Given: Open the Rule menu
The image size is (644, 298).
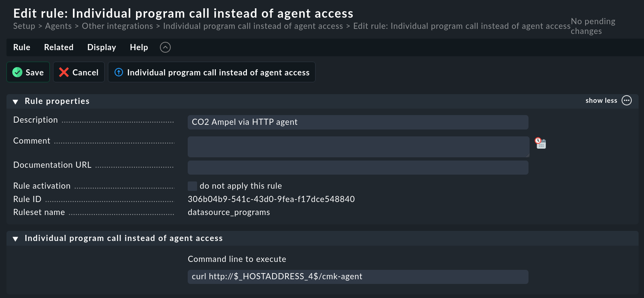Looking at the screenshot, I should (22, 47).
